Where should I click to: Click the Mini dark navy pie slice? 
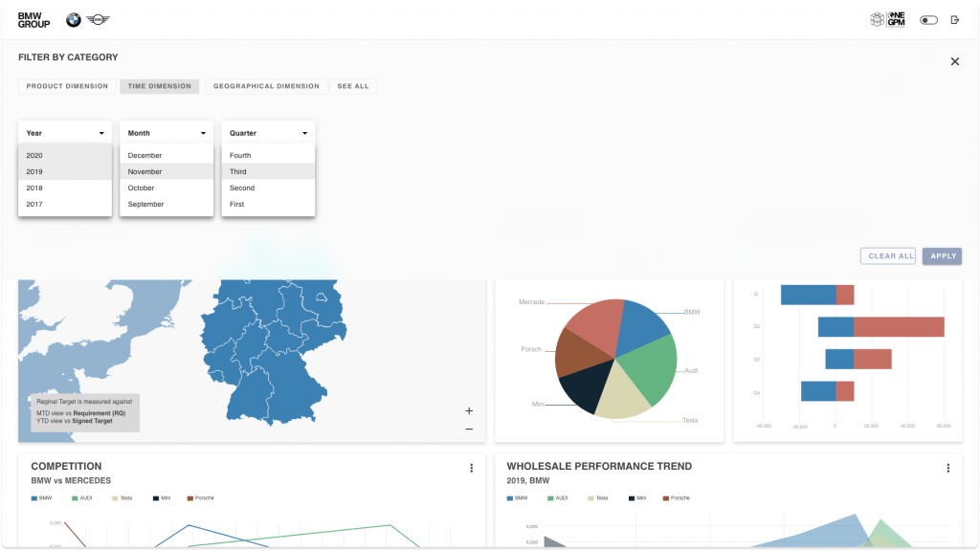pyautogui.click(x=588, y=385)
